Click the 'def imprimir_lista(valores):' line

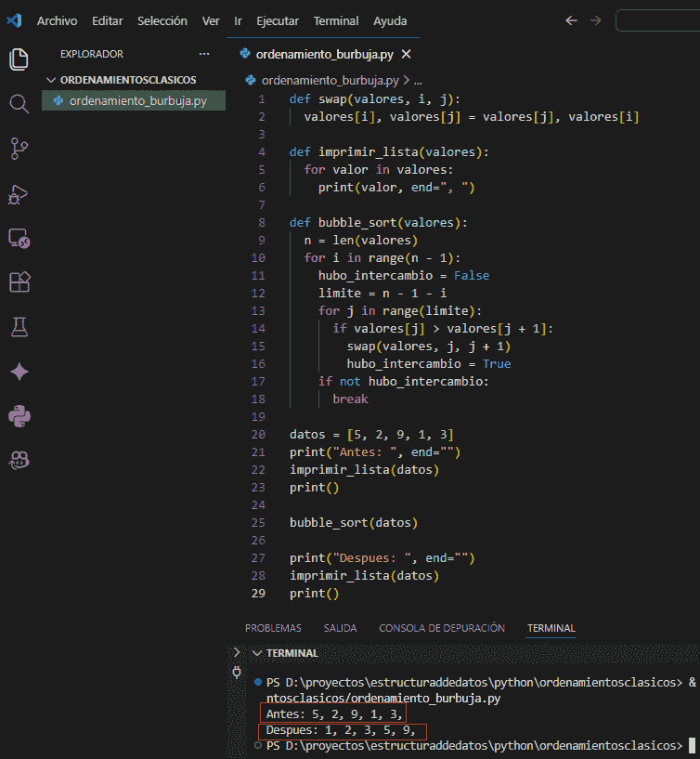(389, 152)
